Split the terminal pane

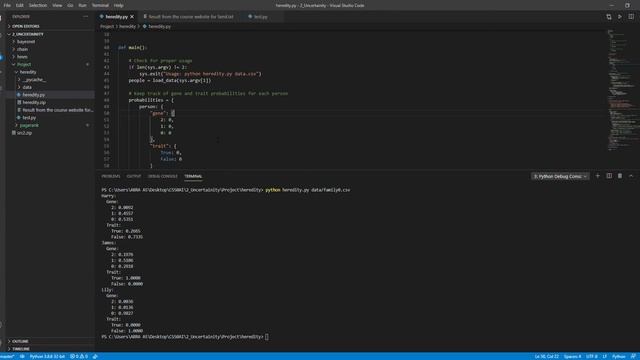click(x=609, y=176)
